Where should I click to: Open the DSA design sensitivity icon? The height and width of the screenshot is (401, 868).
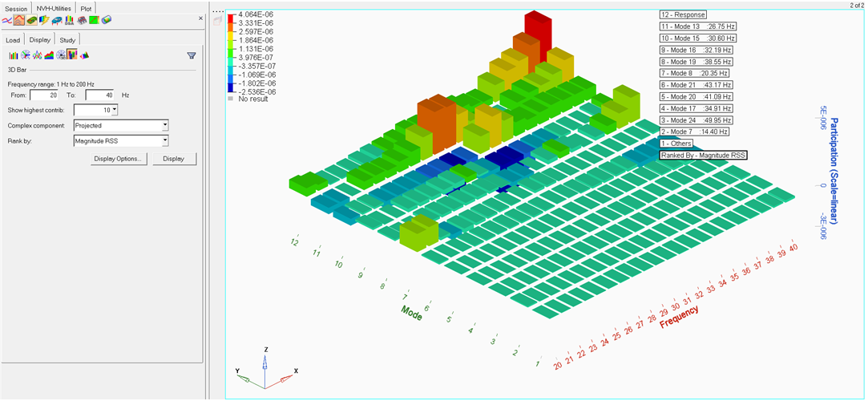click(69, 20)
